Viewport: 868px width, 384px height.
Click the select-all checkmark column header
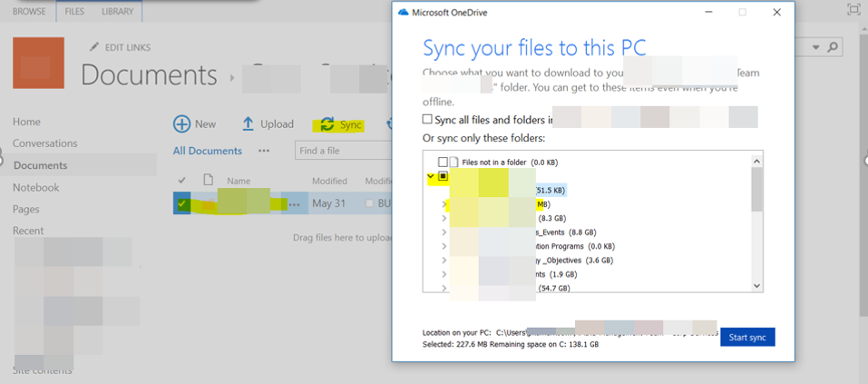click(x=181, y=180)
